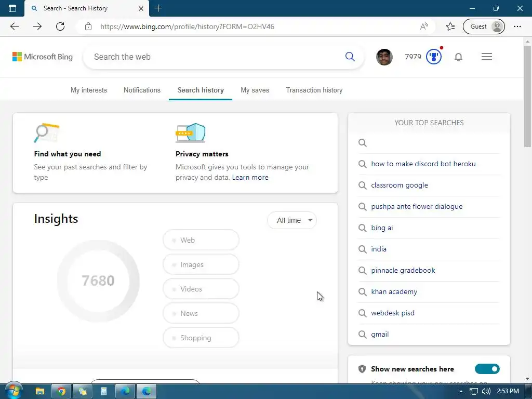Screen dimensions: 532x399
Task: Click the browser Forward arrow
Action: coord(37,26)
